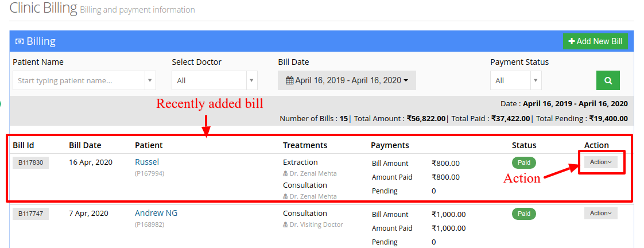The width and height of the screenshot is (644, 248).
Task: Click the money icon beside Billing header
Action: [x=20, y=41]
